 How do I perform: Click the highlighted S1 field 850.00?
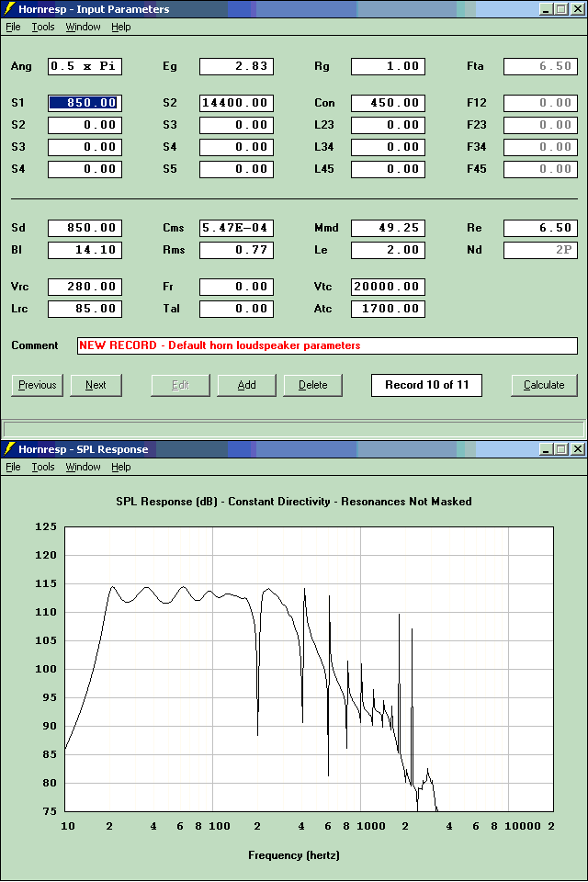(x=85, y=103)
